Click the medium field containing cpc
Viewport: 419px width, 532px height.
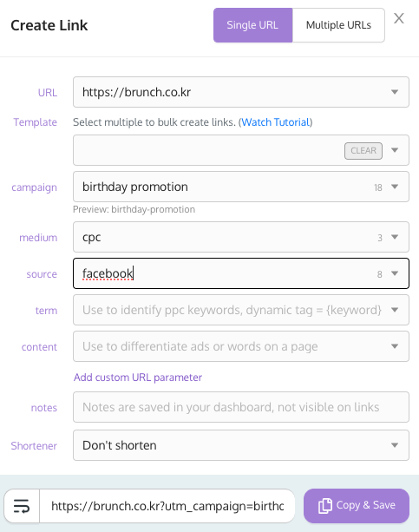pos(224,237)
